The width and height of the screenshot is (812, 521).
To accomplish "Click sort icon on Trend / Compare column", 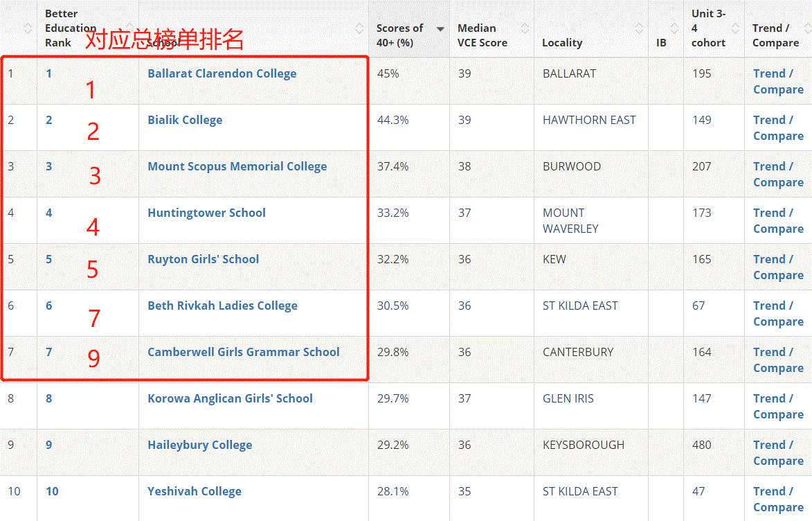I will click(x=807, y=28).
